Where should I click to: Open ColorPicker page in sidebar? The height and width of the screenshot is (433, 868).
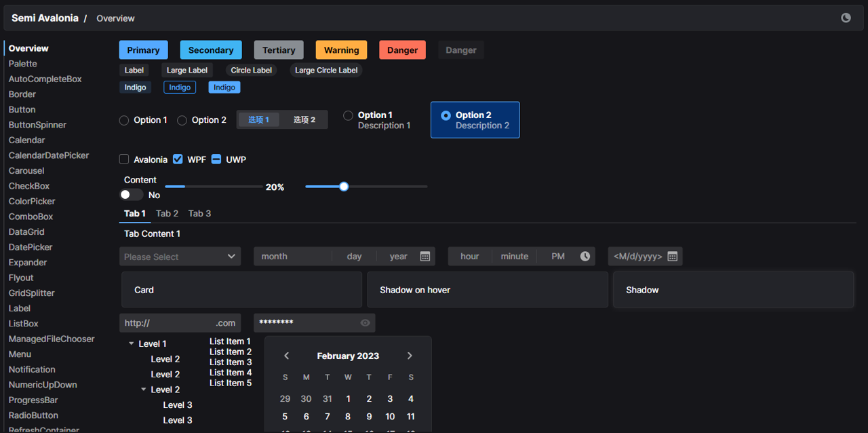click(x=32, y=202)
